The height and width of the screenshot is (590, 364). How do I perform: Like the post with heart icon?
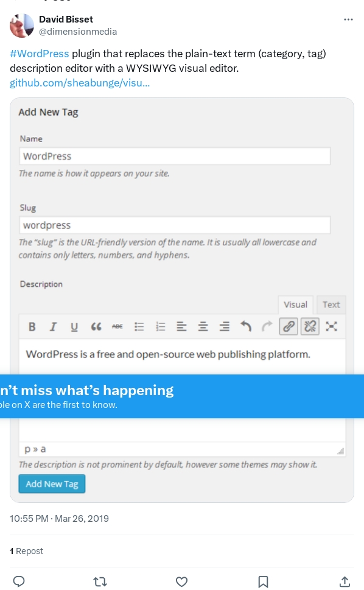[181, 581]
